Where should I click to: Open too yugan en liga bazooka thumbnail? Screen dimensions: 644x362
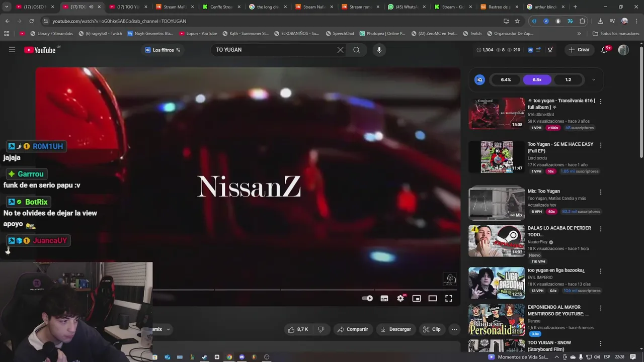pos(497,283)
